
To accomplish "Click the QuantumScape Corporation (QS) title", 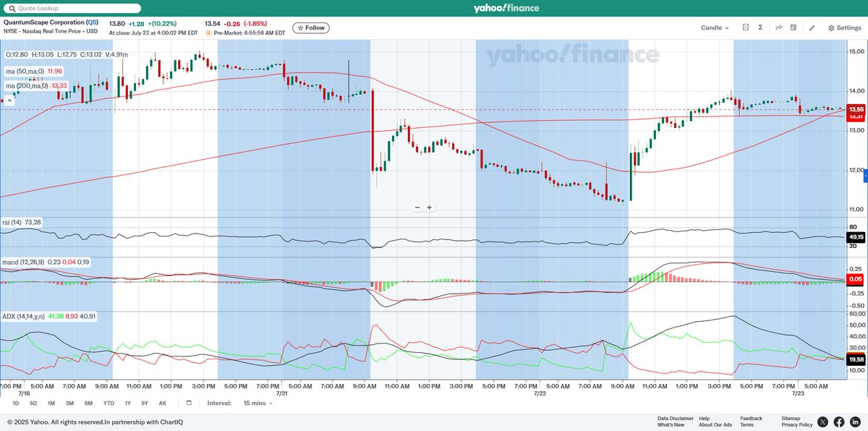I will 51,22.
